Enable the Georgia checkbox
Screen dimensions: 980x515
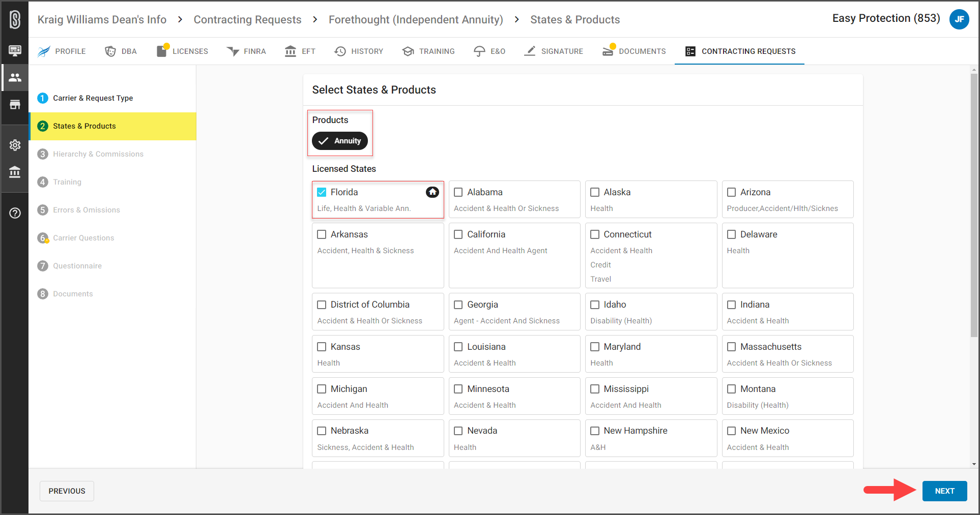click(x=458, y=305)
